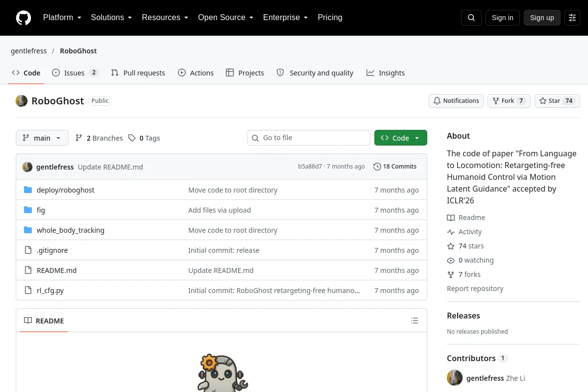Expand the Platform menu

pos(62,18)
